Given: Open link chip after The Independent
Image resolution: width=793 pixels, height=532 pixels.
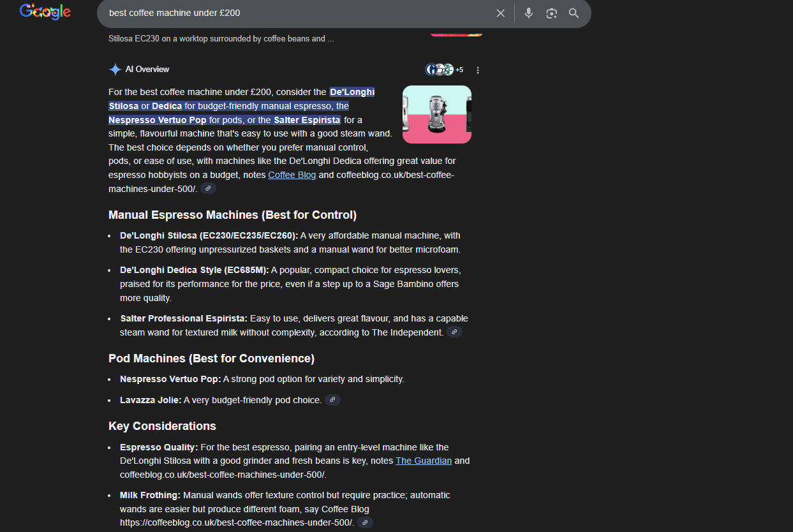Looking at the screenshot, I should pos(454,332).
